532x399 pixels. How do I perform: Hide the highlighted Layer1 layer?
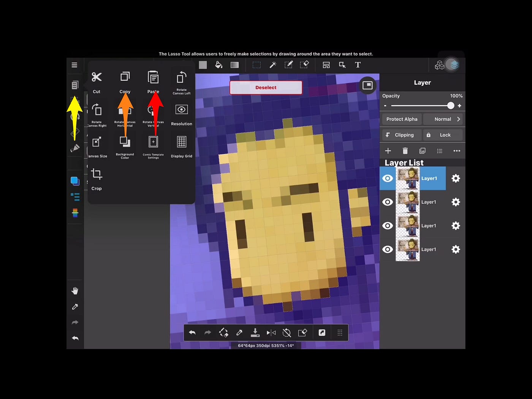tap(388, 178)
